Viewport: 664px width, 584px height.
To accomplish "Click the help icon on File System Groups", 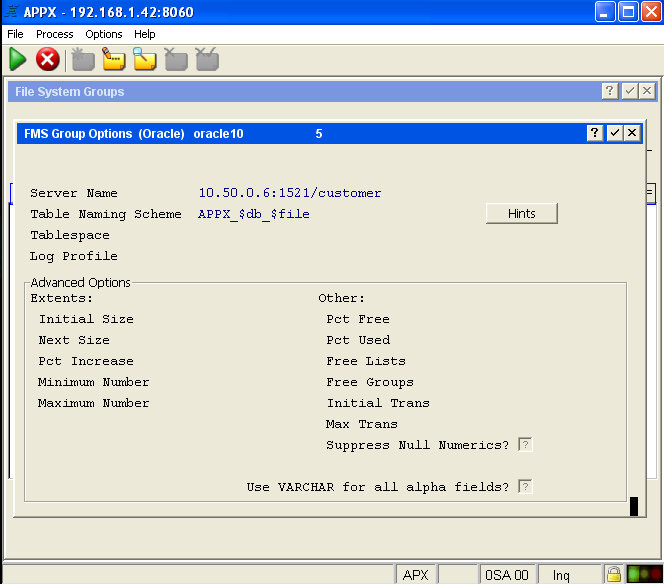I will [610, 91].
